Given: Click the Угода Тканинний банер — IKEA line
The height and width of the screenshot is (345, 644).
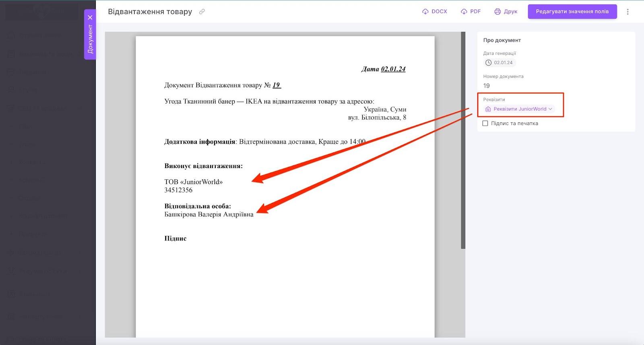Looking at the screenshot, I should [269, 101].
